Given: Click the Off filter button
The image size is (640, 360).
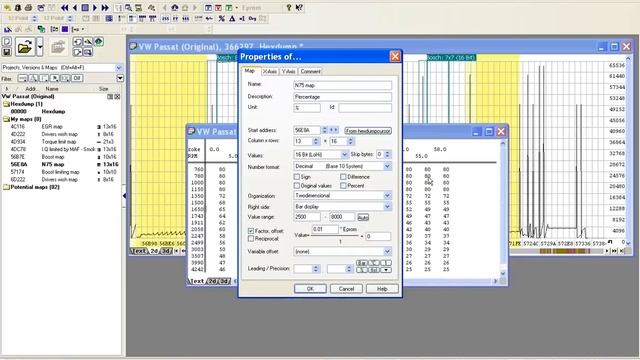Looking at the screenshot, I should (77, 78).
